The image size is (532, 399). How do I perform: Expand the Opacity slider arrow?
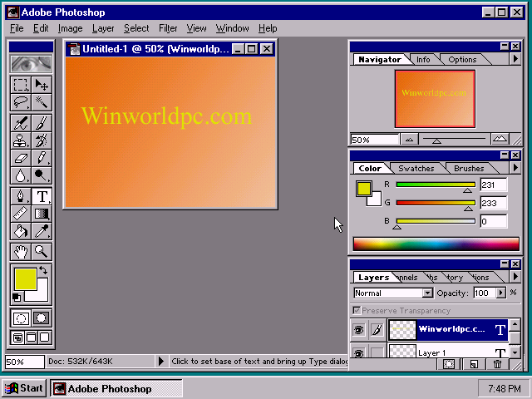pyautogui.click(x=500, y=293)
